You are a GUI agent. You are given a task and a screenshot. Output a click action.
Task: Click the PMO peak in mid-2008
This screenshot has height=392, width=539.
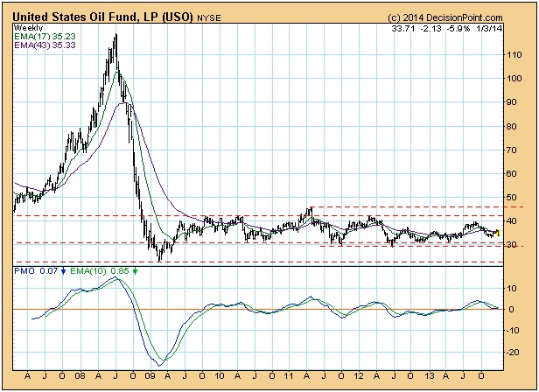point(116,278)
